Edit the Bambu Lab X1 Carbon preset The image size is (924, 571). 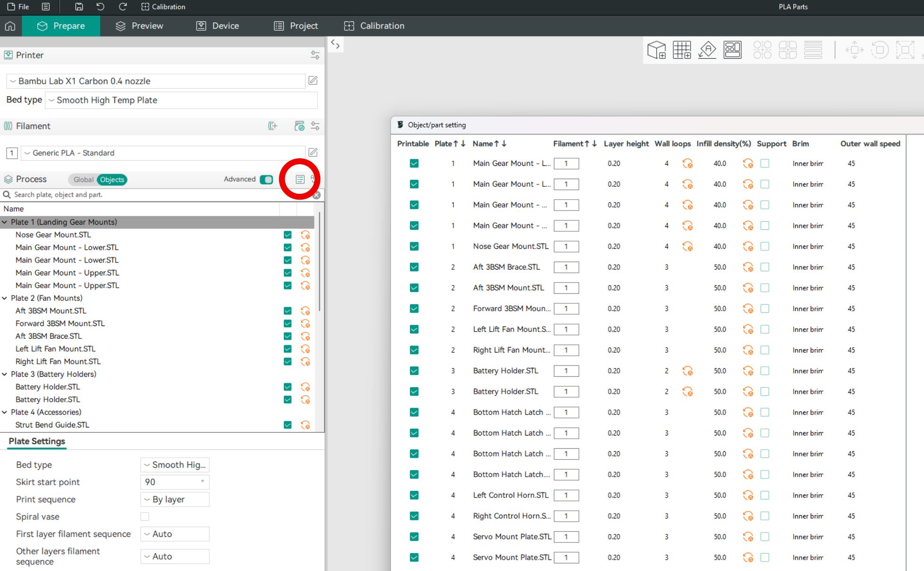[x=313, y=81]
